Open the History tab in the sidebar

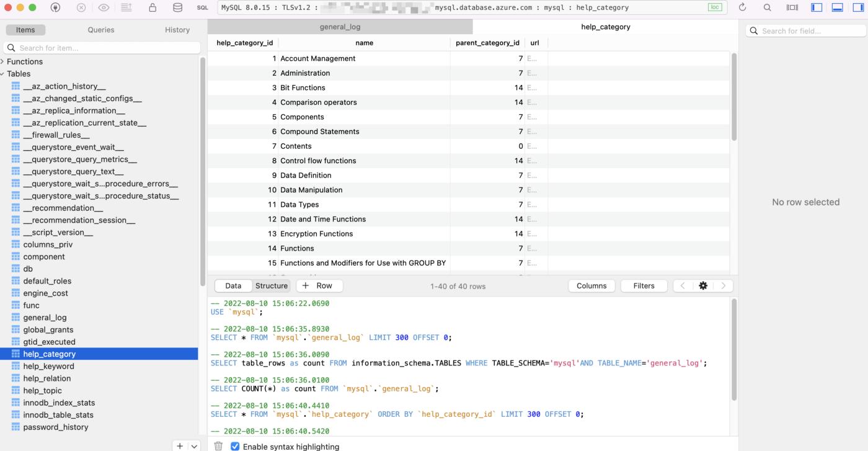tap(177, 29)
